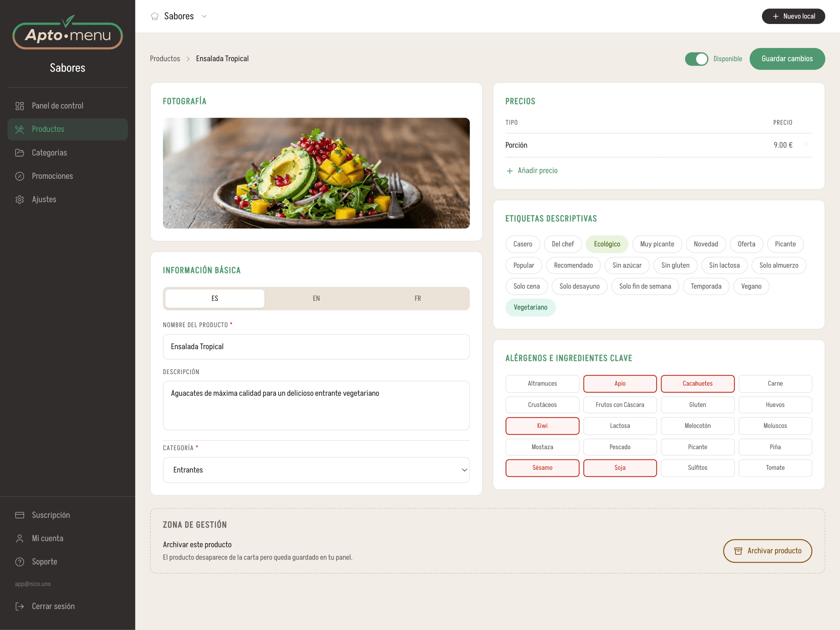Click Archivar producto button
This screenshot has height=630, width=840.
pyautogui.click(x=767, y=551)
